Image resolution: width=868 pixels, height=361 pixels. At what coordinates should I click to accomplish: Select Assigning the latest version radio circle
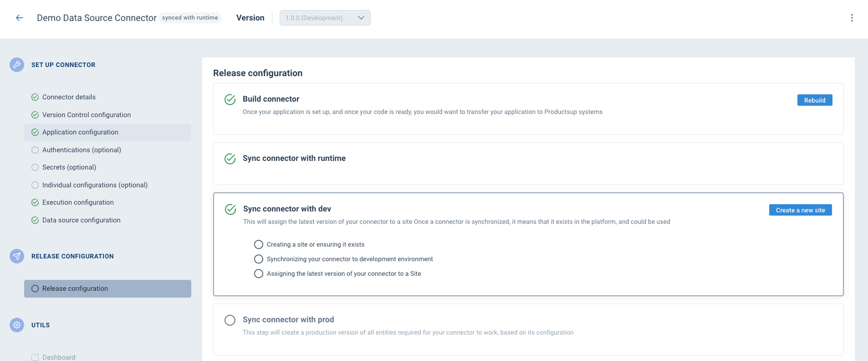259,273
